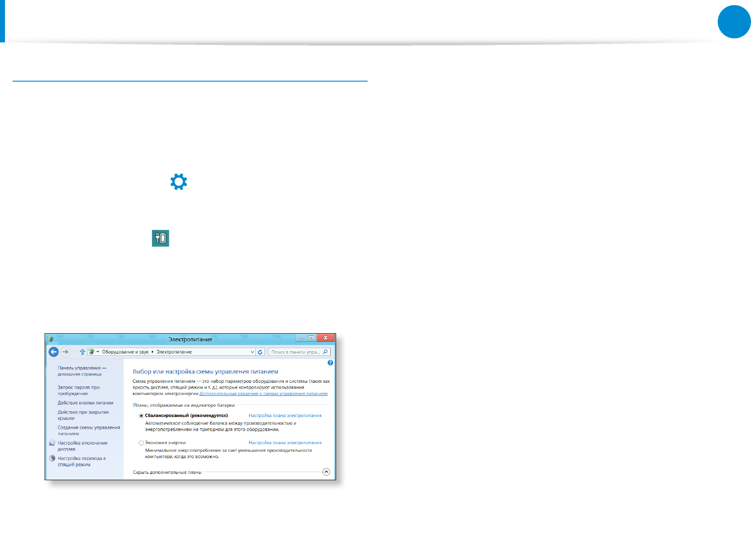Click the blue Back arrow button
Image resolution: width=756 pixels, height=537 pixels.
54,352
